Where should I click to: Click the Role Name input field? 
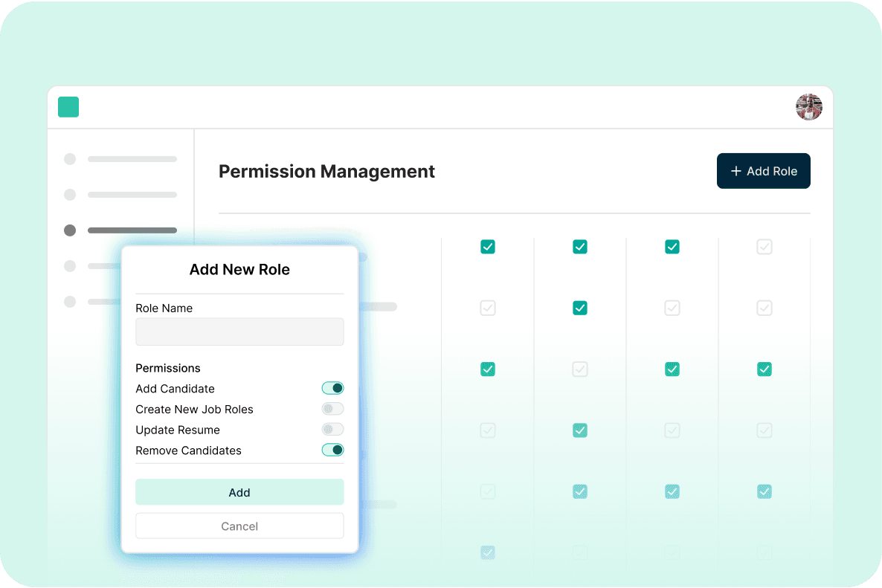click(239, 332)
